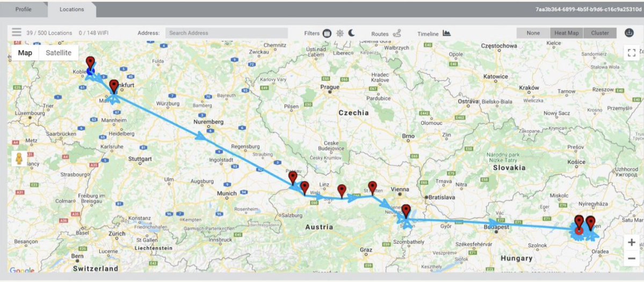The image size is (644, 282).
Task: Switch to the Profile tab
Action: (24, 9)
